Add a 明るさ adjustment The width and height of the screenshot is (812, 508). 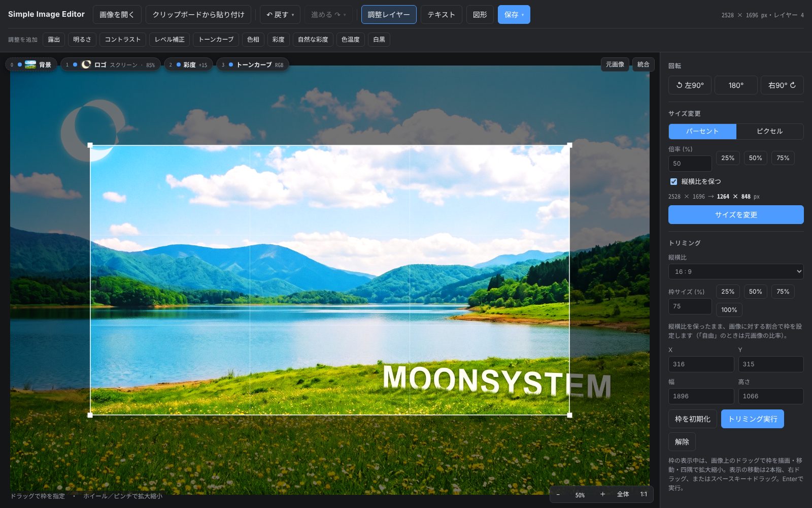click(82, 40)
